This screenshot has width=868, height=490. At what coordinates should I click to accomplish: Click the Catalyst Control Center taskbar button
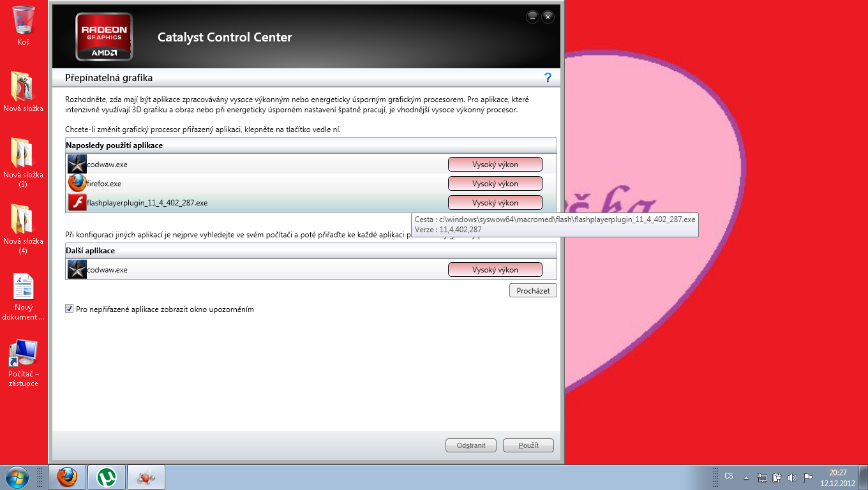click(146, 477)
